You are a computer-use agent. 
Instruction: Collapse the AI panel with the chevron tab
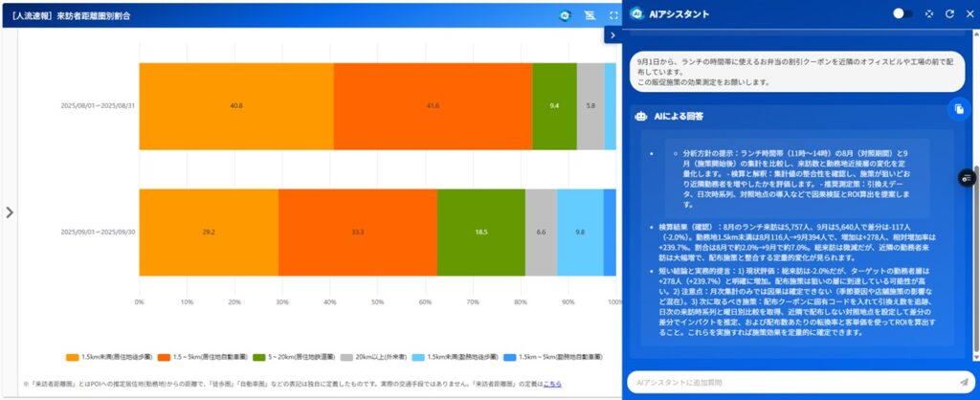612,35
